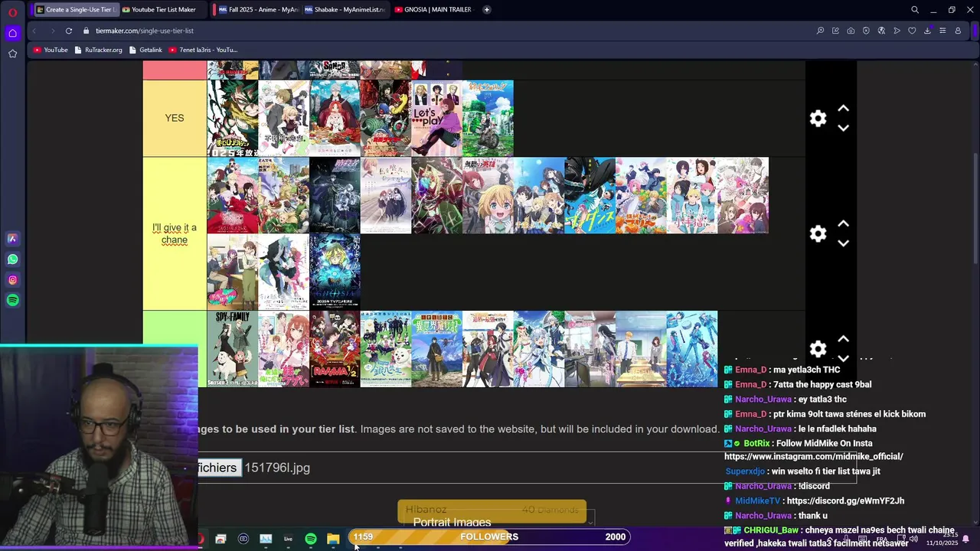This screenshot has height=551, width=980.
Task: Take a snapshot with the camera icon
Action: pyautogui.click(x=851, y=31)
